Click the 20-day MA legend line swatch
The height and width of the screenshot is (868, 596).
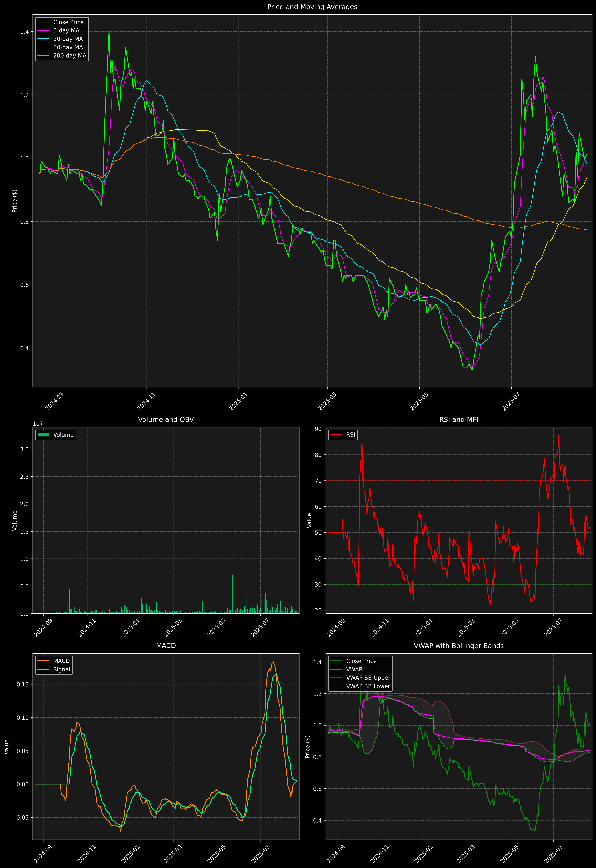click(x=43, y=39)
